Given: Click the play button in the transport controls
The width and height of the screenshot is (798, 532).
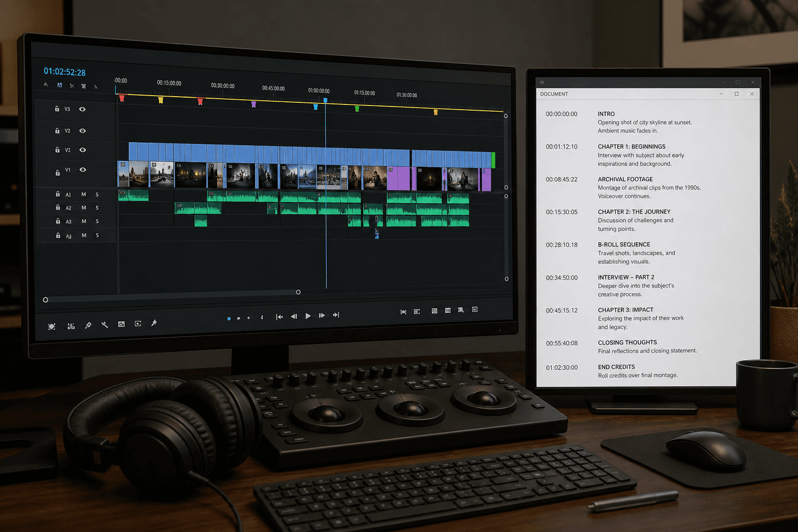Looking at the screenshot, I should click(308, 316).
